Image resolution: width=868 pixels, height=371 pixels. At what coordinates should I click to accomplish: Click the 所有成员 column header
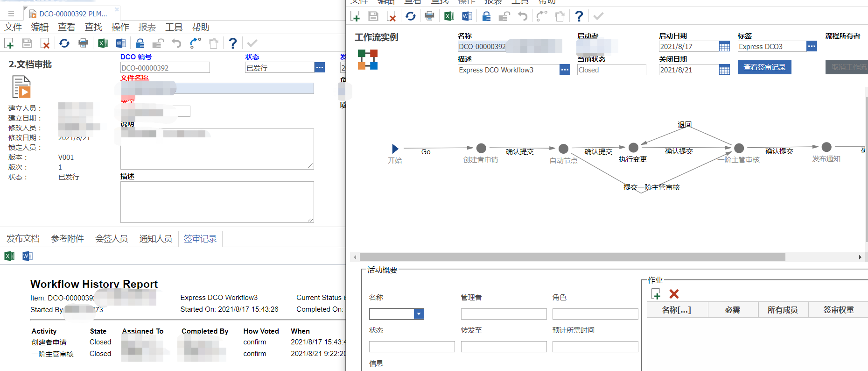(x=783, y=310)
